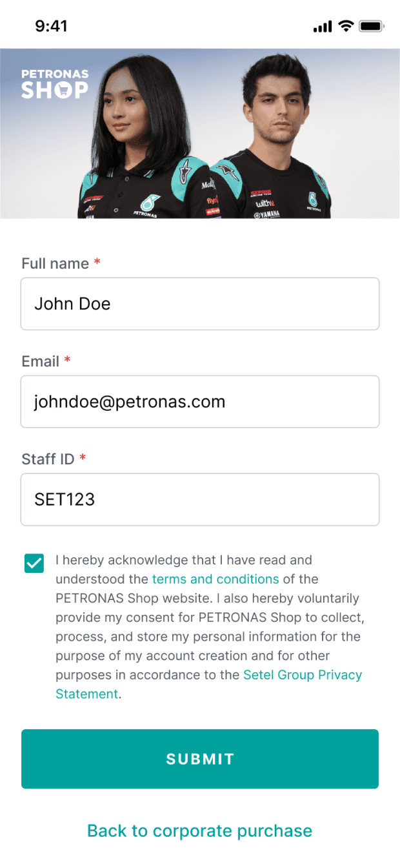Click the Email field label
This screenshot has width=400, height=868.
pos(41,361)
